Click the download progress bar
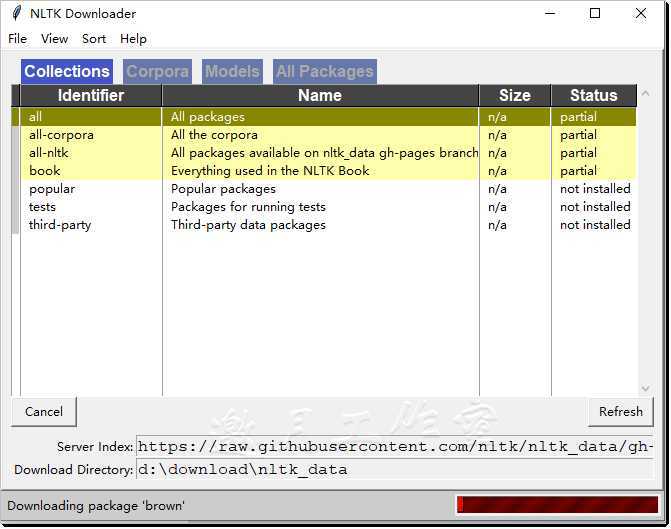 (557, 505)
